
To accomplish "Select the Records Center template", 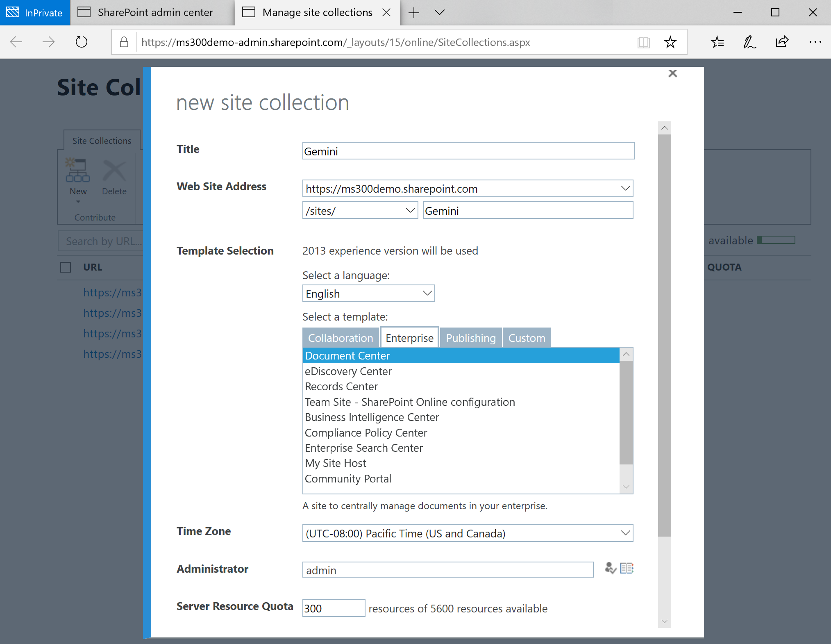I will pyautogui.click(x=341, y=387).
